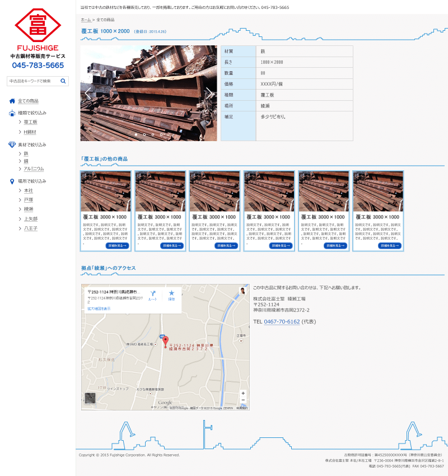448x476 pixels.
Task: Click the user avatar on the map
Action: [242, 291]
